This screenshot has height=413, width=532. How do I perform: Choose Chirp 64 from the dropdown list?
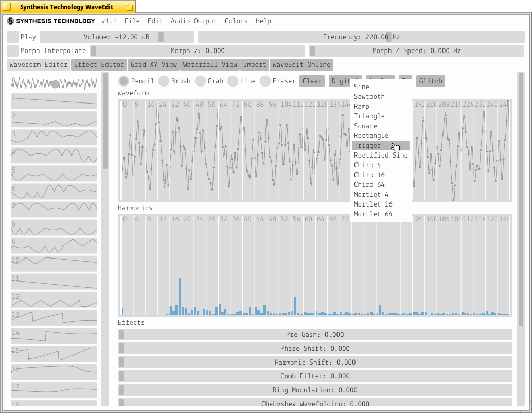(x=380, y=185)
